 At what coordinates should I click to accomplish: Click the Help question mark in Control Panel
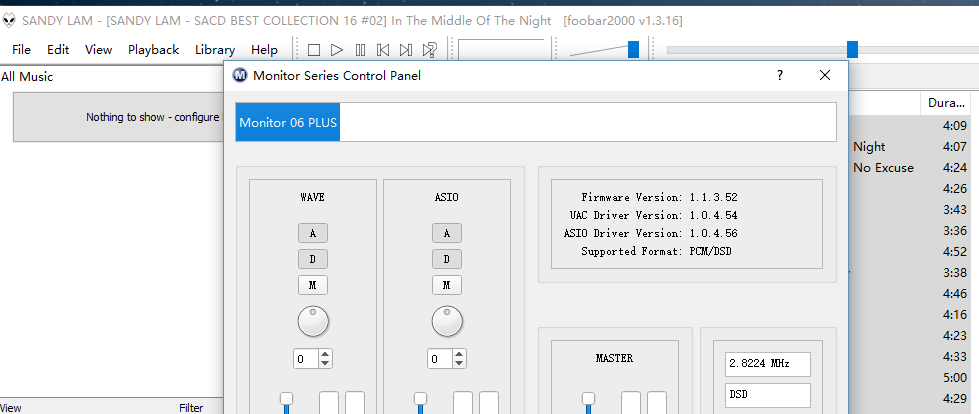coord(780,75)
